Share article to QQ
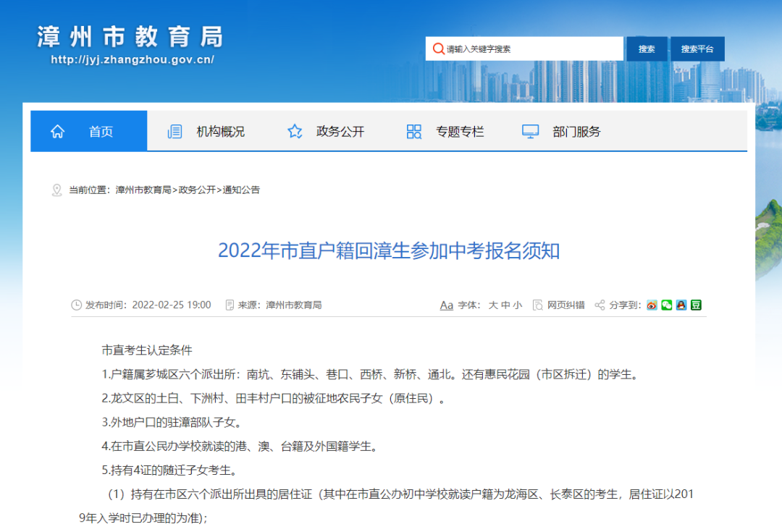 [x=681, y=305]
